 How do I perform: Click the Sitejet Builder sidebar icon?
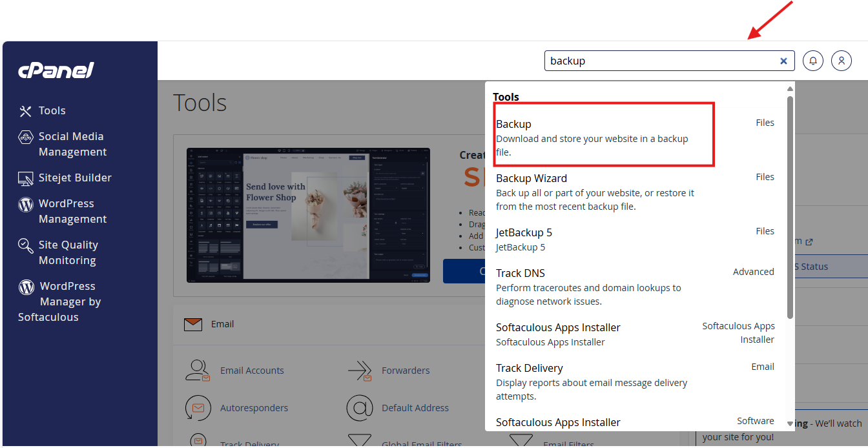(x=26, y=178)
